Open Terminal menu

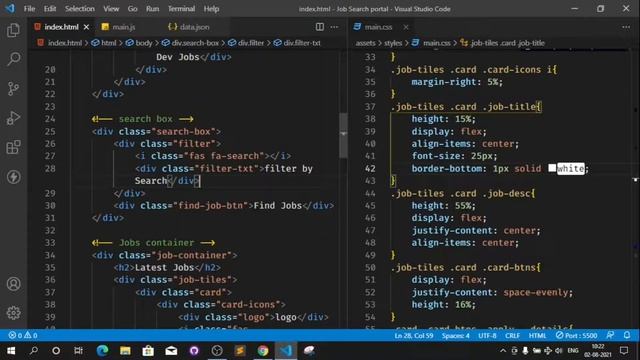[x=181, y=9]
